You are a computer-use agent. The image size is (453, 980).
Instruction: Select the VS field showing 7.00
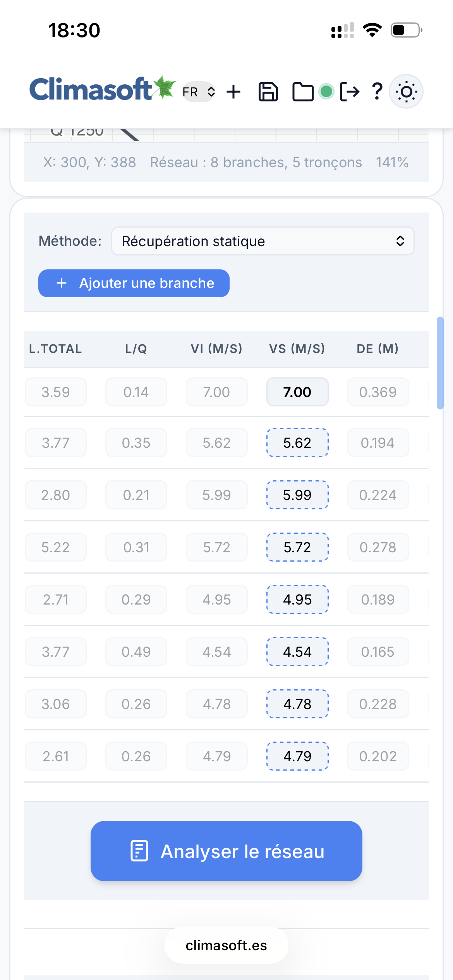click(297, 392)
